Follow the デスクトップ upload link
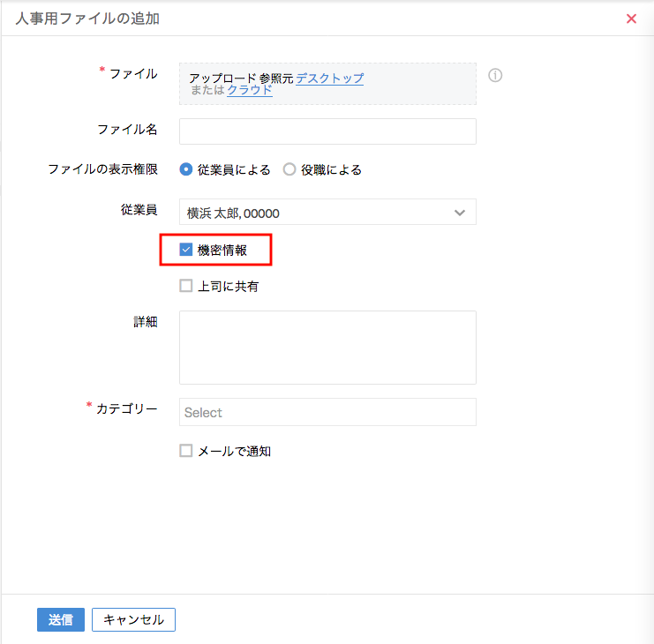The image size is (654, 644). 329,78
